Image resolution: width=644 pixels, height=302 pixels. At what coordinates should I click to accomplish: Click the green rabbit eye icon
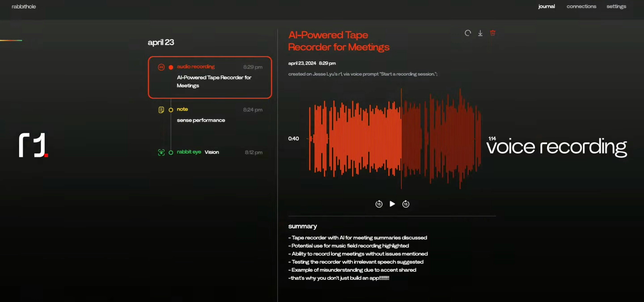click(x=161, y=152)
